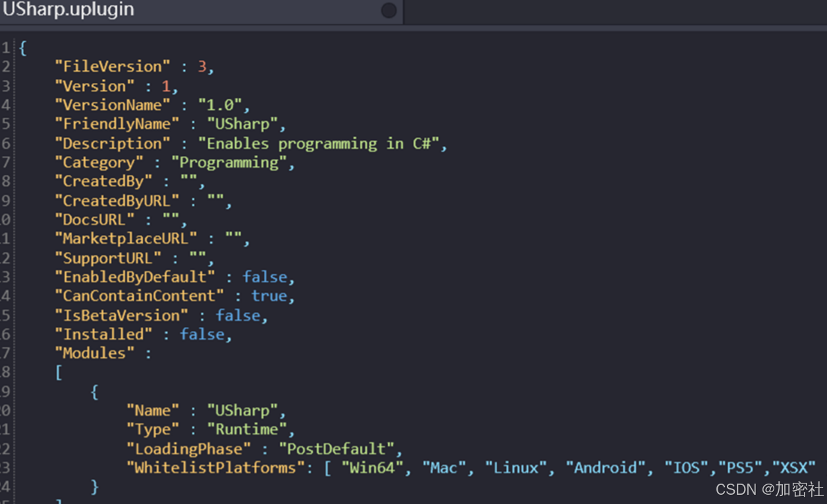
Task: Click the opening square bracket under Modules
Action: point(59,373)
